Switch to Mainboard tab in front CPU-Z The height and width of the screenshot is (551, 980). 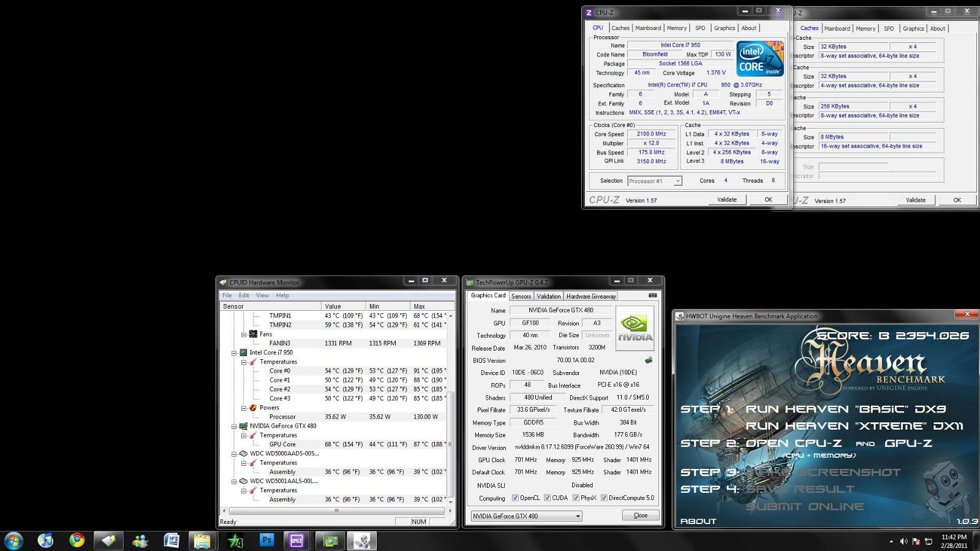[x=648, y=28]
